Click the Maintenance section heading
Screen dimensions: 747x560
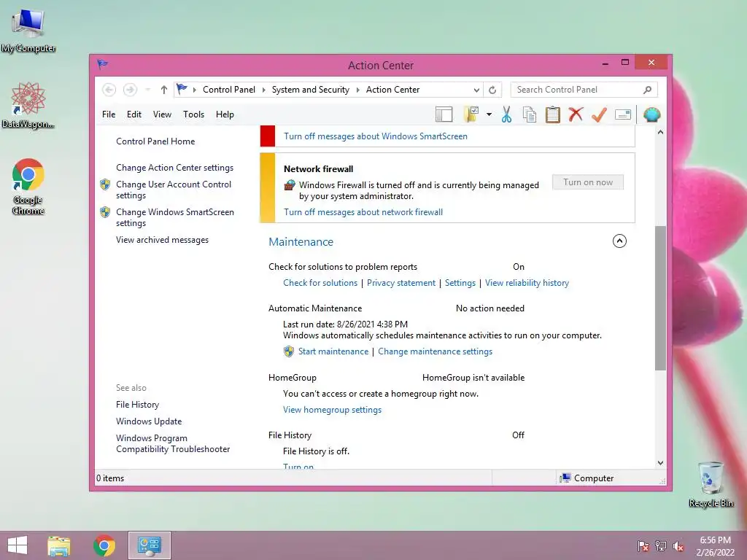tap(301, 242)
